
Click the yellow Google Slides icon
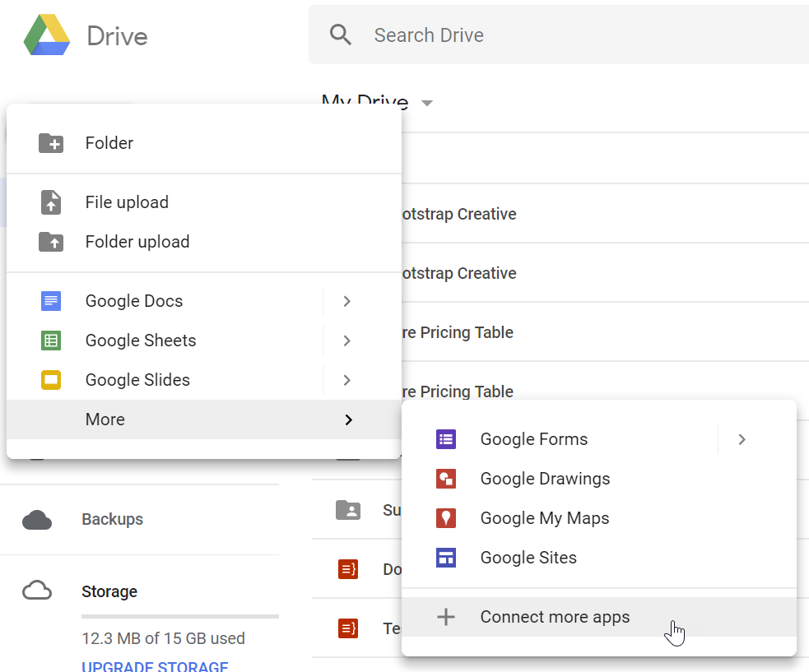(51, 379)
